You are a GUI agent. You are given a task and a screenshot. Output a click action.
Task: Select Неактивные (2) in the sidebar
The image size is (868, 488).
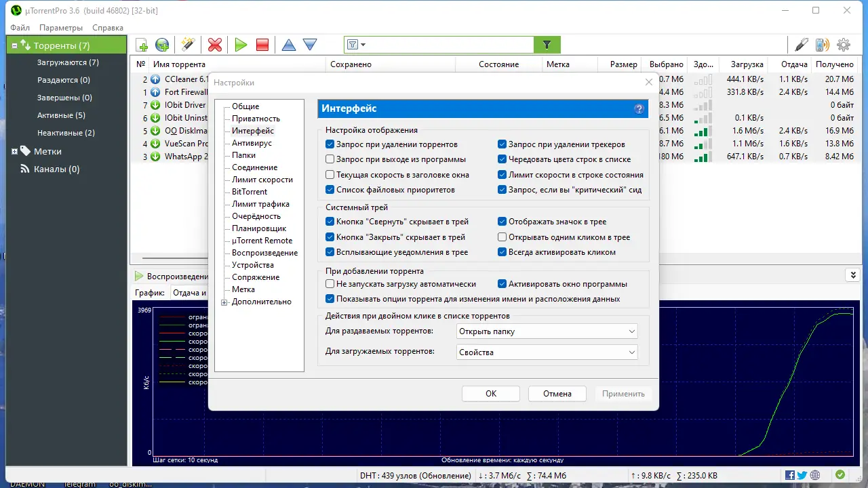pos(66,133)
